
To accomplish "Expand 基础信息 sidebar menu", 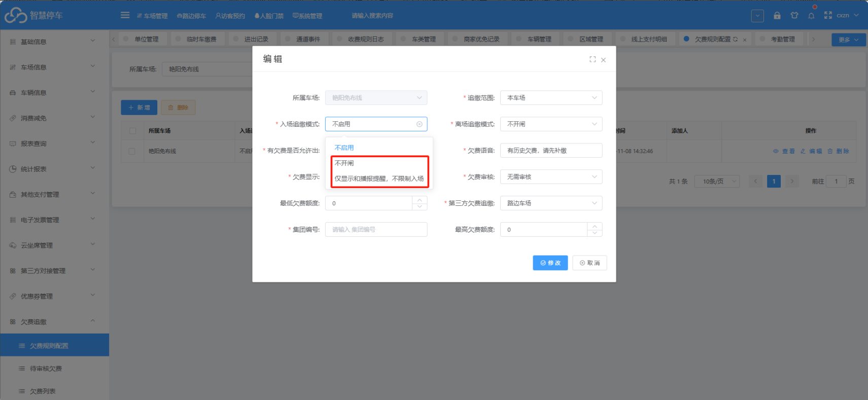I will tap(54, 42).
